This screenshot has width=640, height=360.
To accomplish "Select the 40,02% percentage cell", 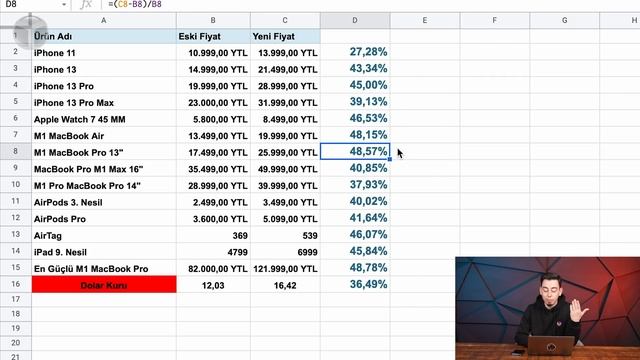I will pyautogui.click(x=355, y=202).
